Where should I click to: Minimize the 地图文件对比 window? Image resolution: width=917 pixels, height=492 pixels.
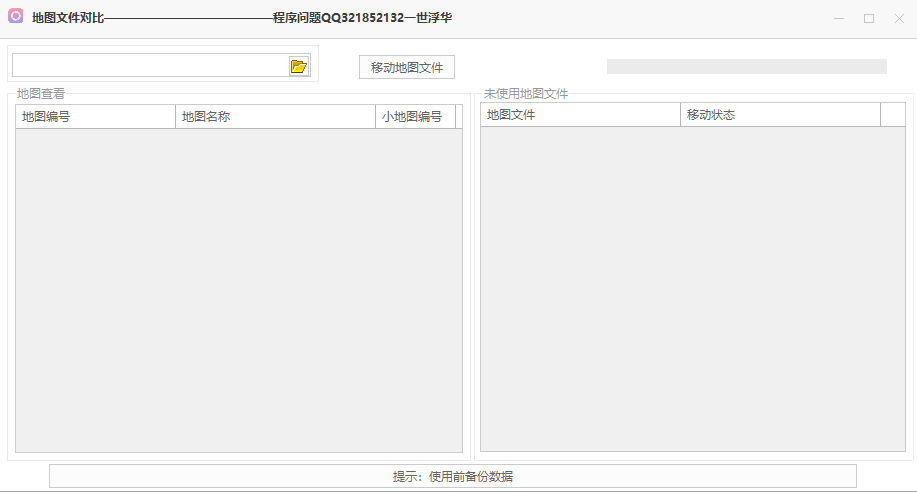point(839,19)
